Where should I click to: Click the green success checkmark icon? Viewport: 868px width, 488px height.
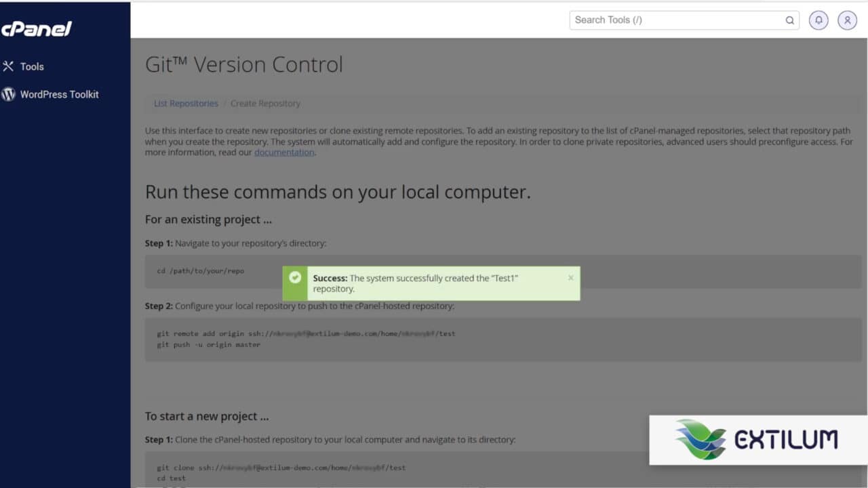(295, 277)
